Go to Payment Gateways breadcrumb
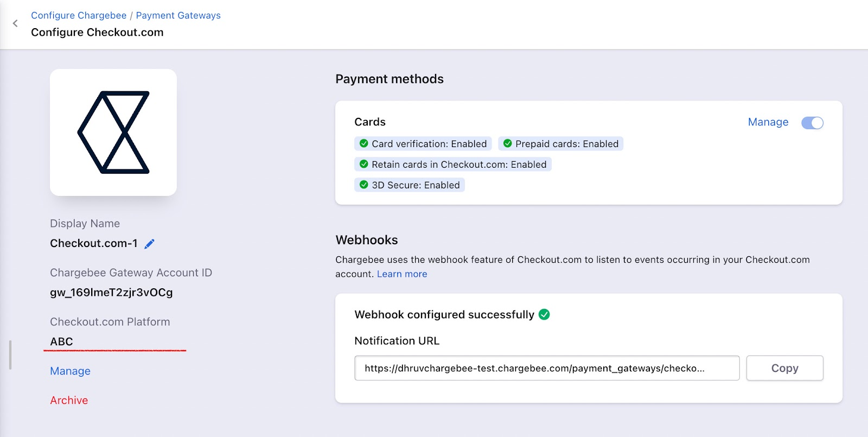The height and width of the screenshot is (437, 868). [x=178, y=15]
